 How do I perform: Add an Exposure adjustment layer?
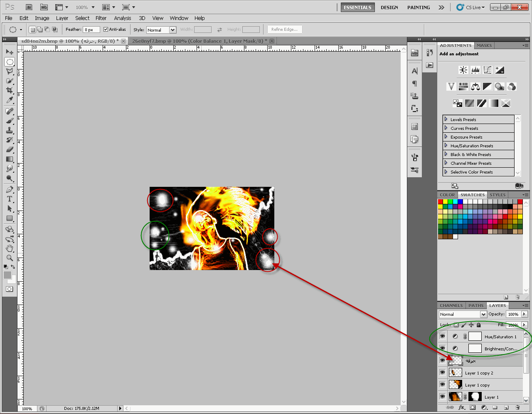500,70
